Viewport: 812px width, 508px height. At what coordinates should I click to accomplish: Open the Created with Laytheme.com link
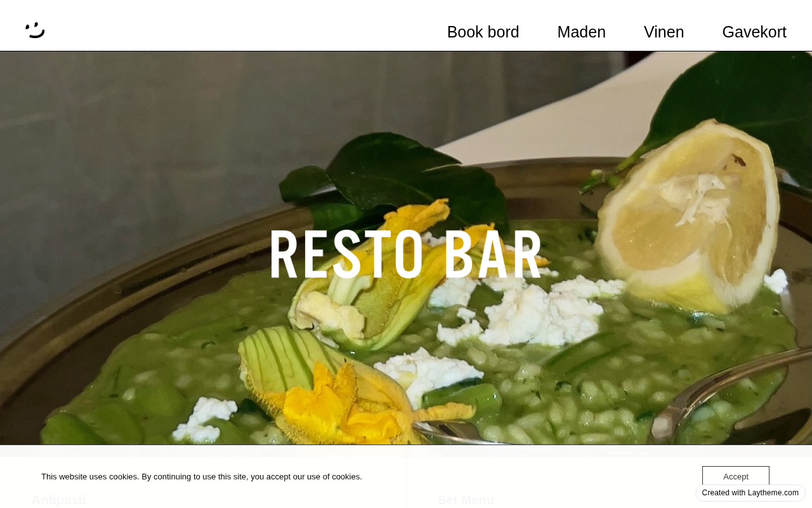point(750,493)
